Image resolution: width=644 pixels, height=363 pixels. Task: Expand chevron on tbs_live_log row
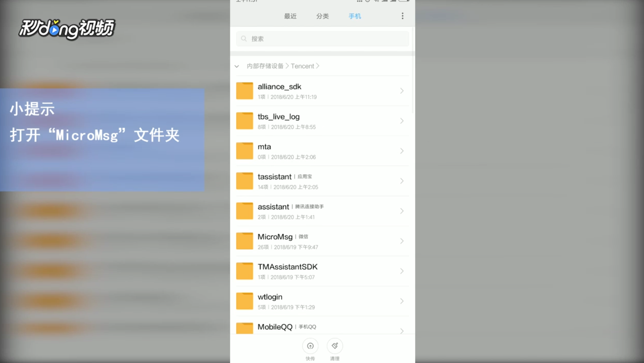point(402,121)
